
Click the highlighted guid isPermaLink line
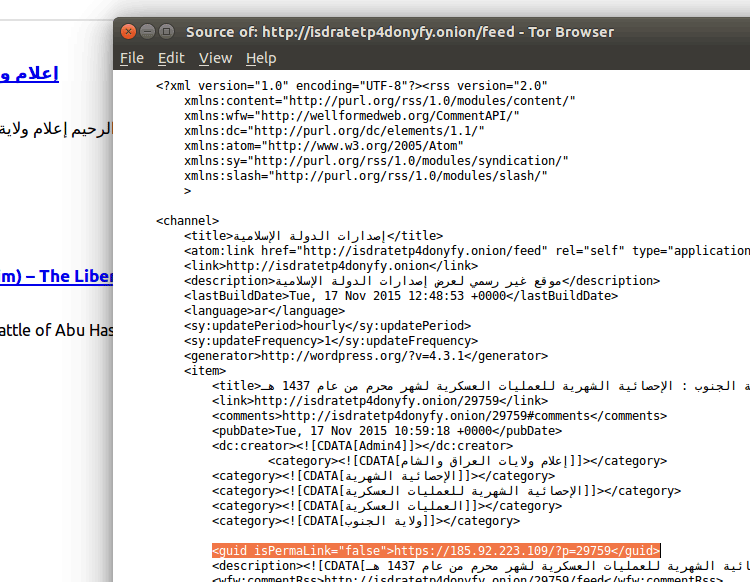pyautogui.click(x=436, y=550)
